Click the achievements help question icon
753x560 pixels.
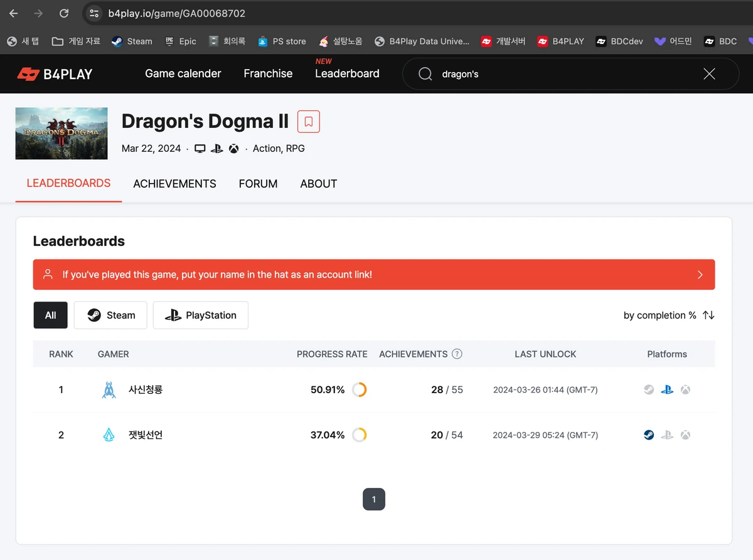(x=457, y=354)
